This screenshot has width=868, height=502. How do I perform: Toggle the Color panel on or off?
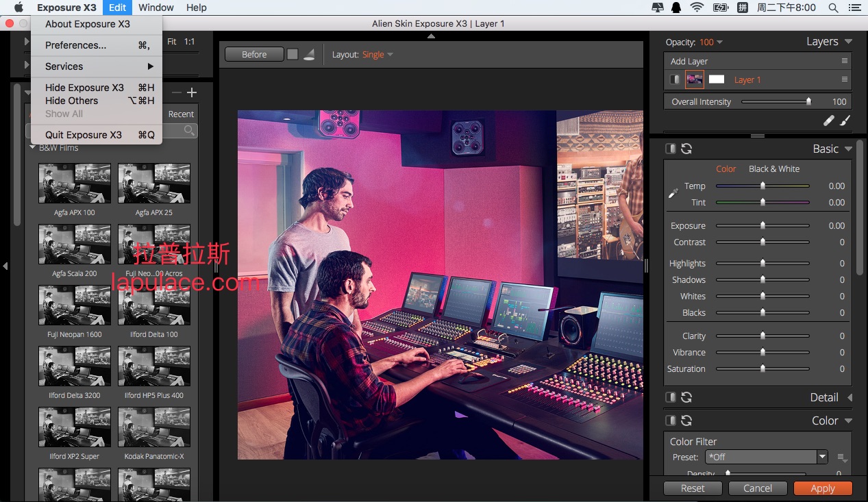[671, 421]
